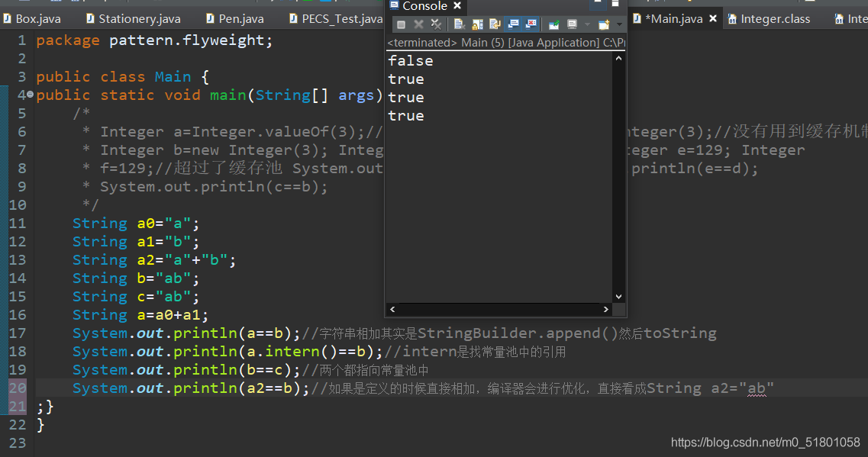
Task: Click the string "ab" on line 14
Action: [x=173, y=278]
